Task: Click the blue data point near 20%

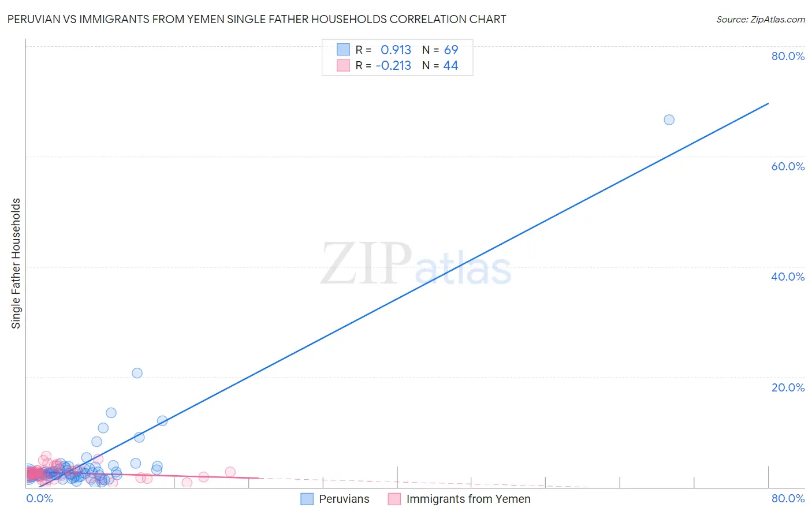Action: click(x=137, y=373)
